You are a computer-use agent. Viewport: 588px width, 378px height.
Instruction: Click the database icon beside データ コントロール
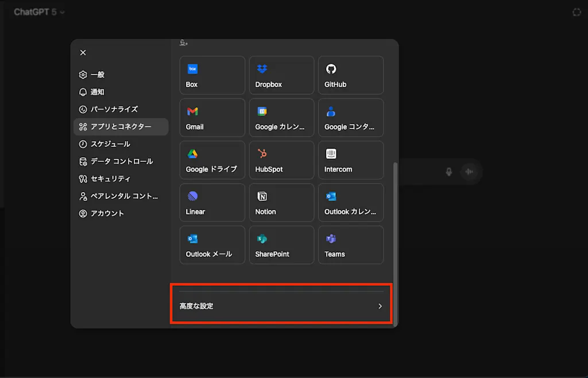(83, 161)
